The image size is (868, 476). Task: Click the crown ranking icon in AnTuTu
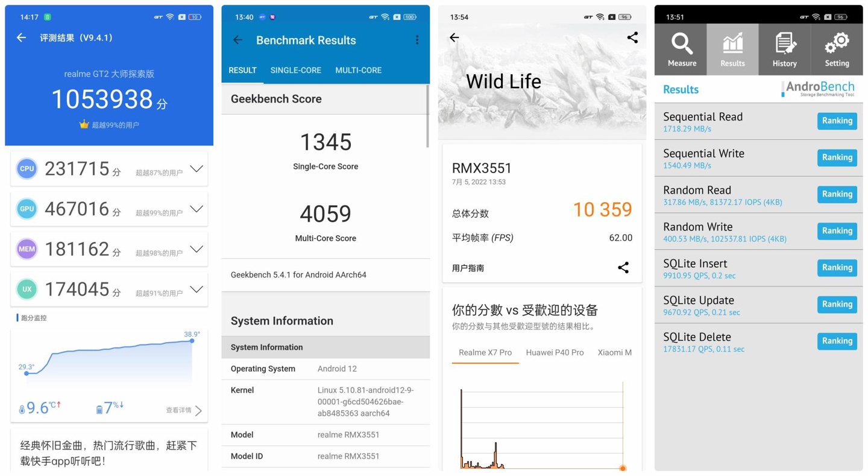pos(84,124)
